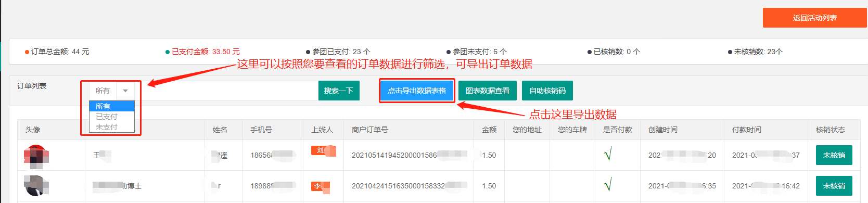Click order number starting 20210424151635
The height and width of the screenshot is (203, 868).
(x=410, y=186)
